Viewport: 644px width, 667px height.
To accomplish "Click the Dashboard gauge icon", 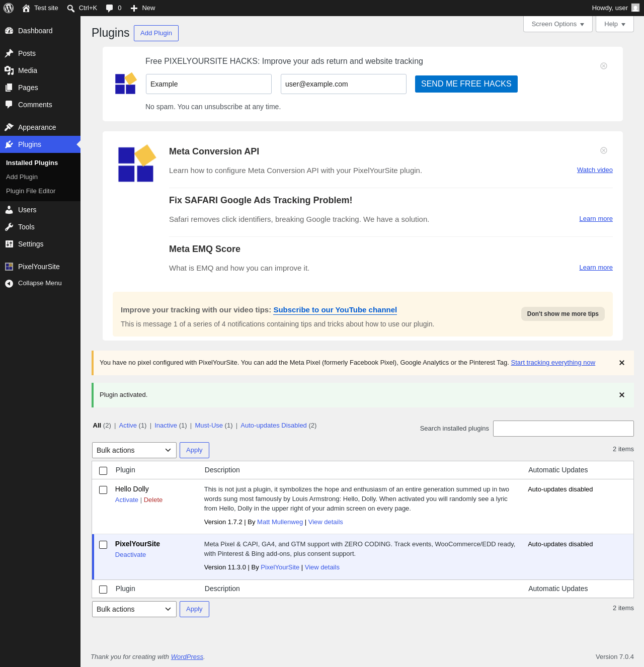I will tap(9, 31).
